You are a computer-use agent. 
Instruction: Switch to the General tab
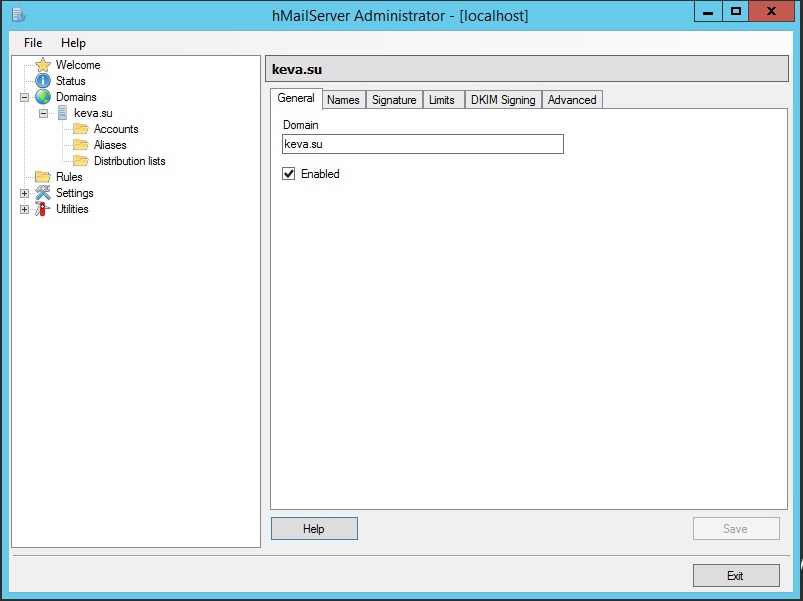(x=296, y=98)
